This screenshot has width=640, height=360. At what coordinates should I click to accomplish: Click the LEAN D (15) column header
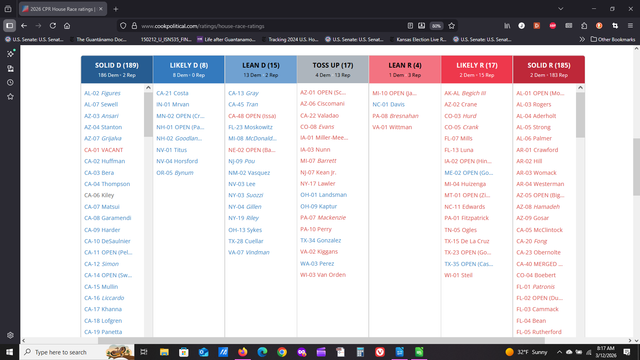(x=261, y=69)
